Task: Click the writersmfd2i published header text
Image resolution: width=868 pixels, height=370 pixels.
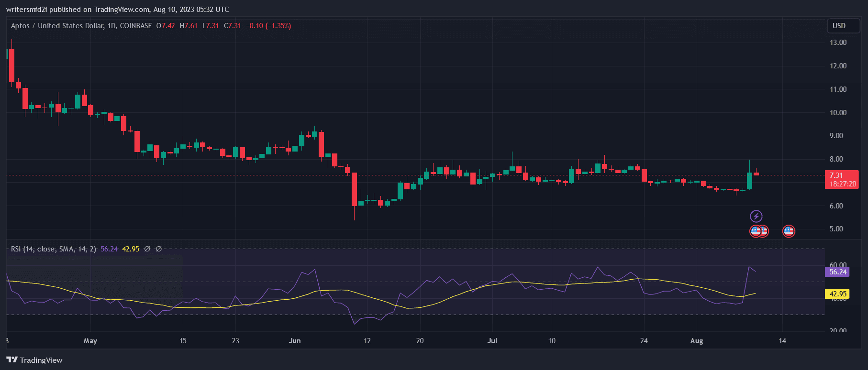Action: tap(117, 10)
